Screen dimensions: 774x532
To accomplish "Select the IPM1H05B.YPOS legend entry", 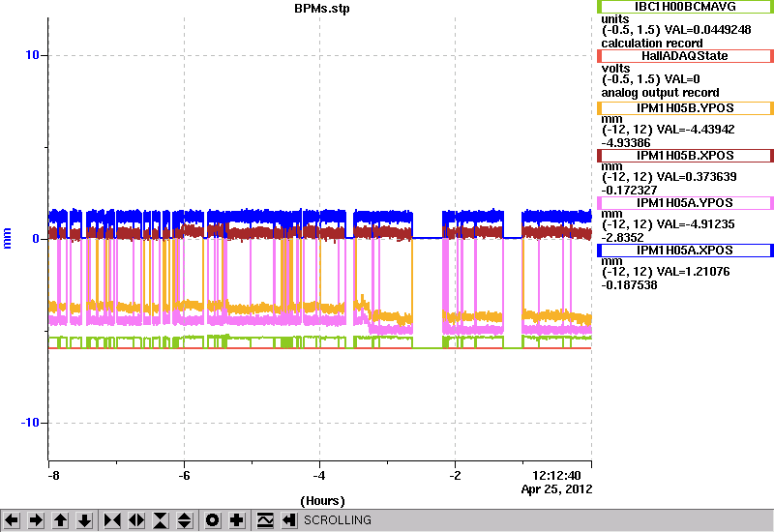I will (x=685, y=108).
